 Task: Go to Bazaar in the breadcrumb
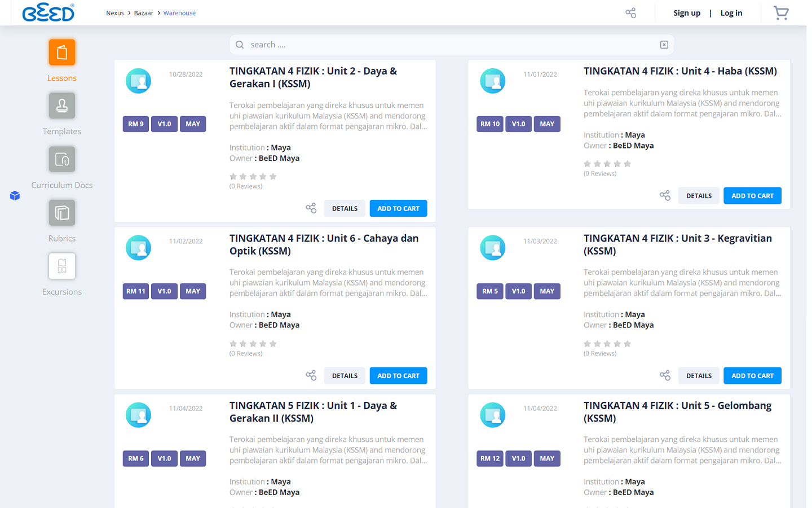(144, 13)
